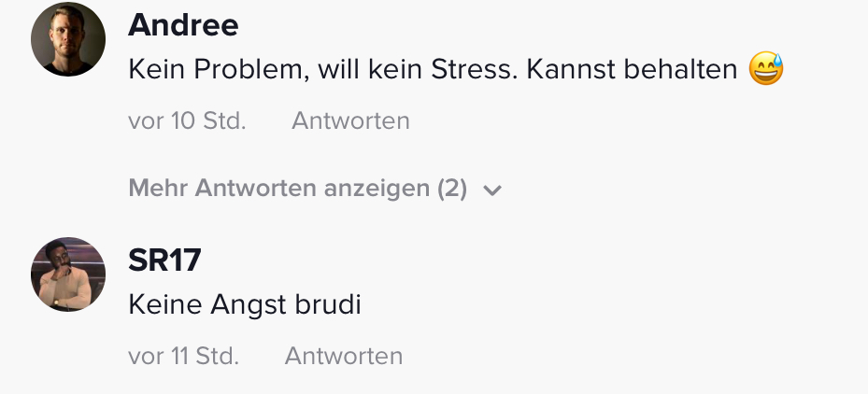The image size is (868, 394).
Task: Click the Andree username
Action: [183, 25]
